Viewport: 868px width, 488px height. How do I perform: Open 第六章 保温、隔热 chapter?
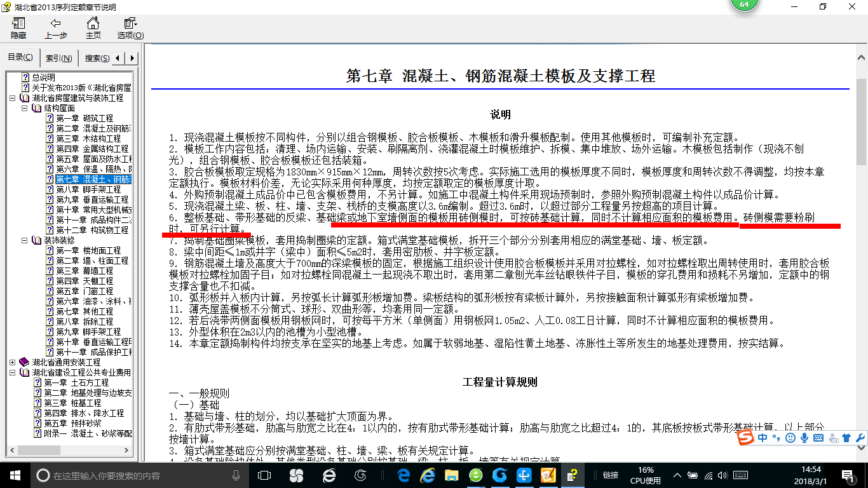[93, 169]
